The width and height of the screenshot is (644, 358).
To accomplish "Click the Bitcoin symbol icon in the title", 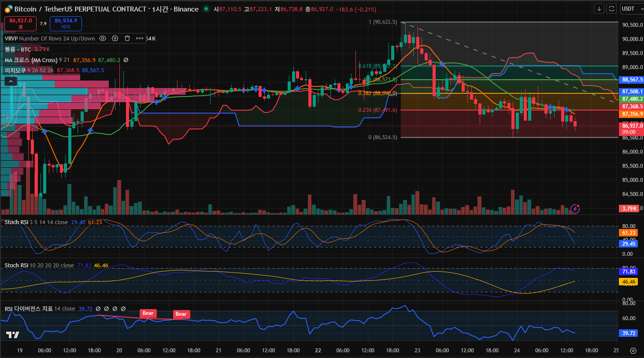I will click(8, 9).
